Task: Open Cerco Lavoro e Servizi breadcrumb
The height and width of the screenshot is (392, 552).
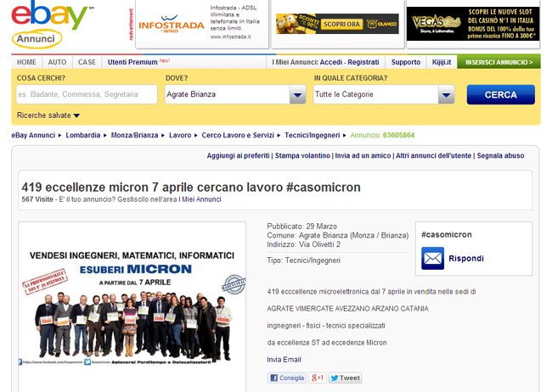Action: pos(238,135)
